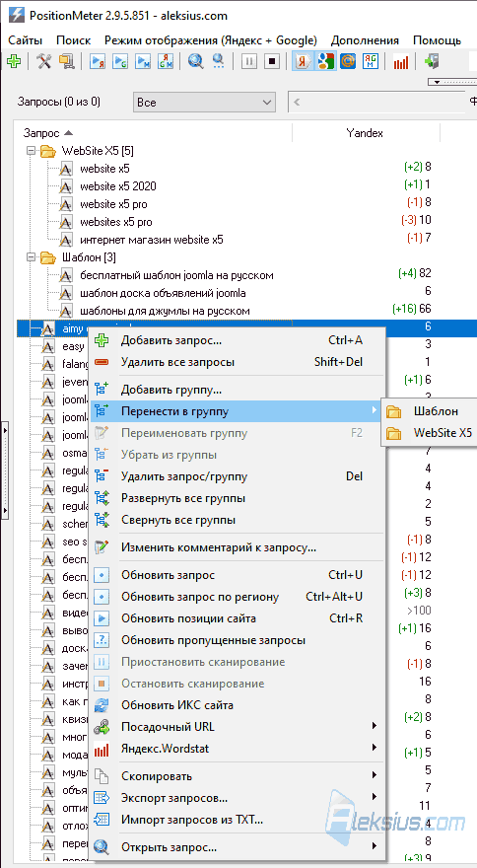The width and height of the screenshot is (477, 868).
Task: Open the Поиск menu
Action: (x=74, y=40)
